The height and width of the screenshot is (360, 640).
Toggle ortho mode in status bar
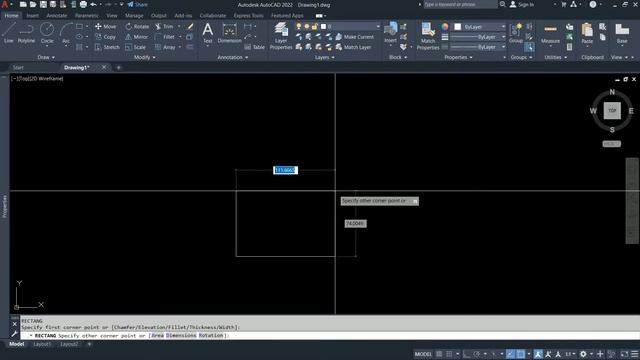point(467,354)
